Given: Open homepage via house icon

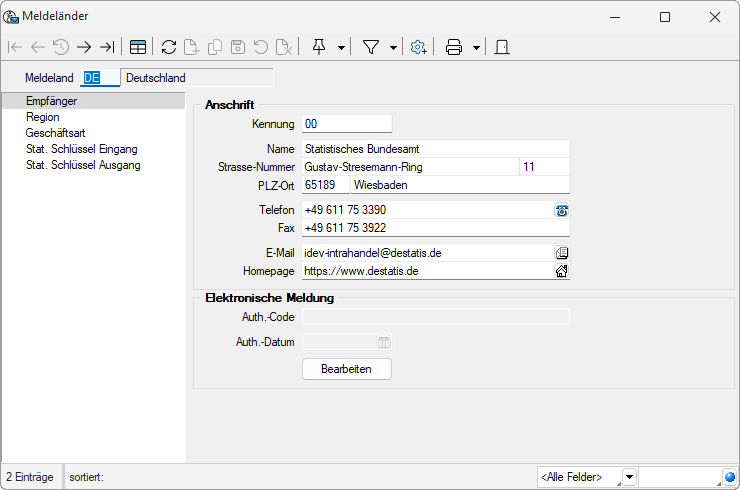Looking at the screenshot, I should coord(562,270).
